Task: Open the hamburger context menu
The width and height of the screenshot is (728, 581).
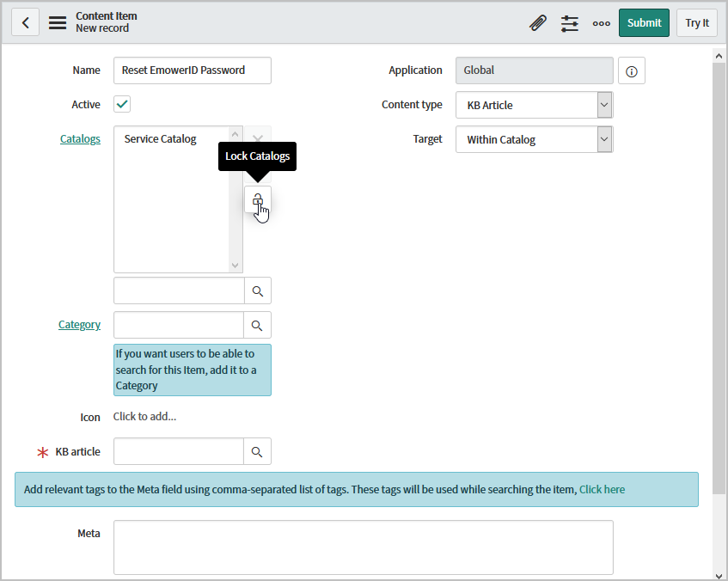Action: [x=58, y=22]
